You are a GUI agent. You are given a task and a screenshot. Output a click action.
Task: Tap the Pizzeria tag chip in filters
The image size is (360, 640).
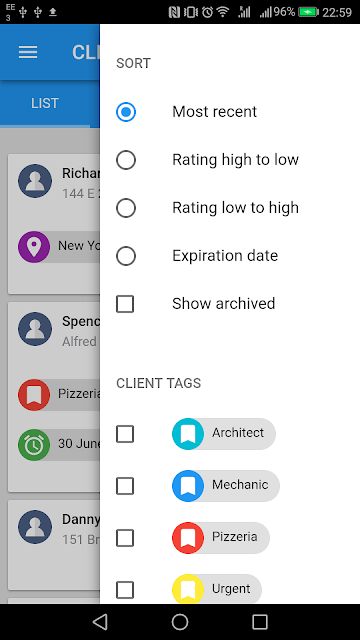[x=221, y=538]
